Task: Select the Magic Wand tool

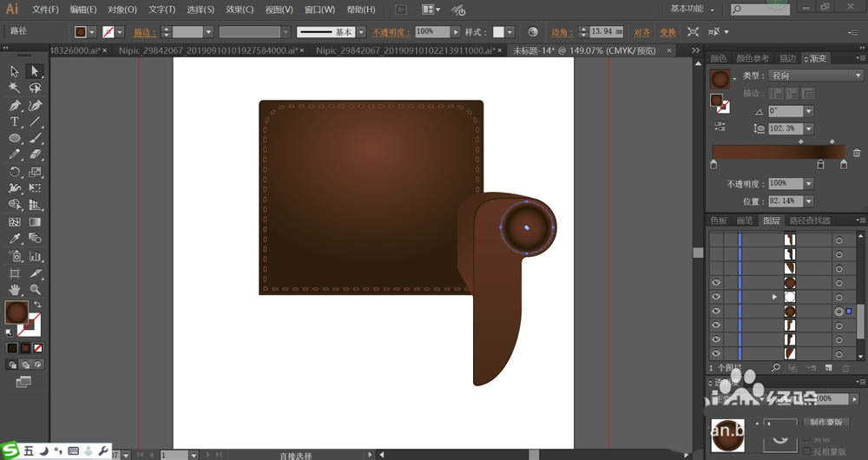Action: coord(15,88)
